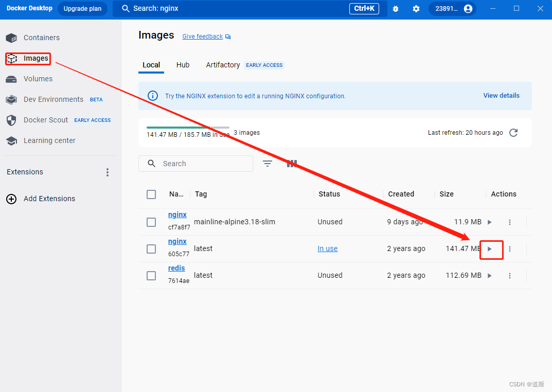
Task: Open the Containers sidebar section
Action: (42, 38)
